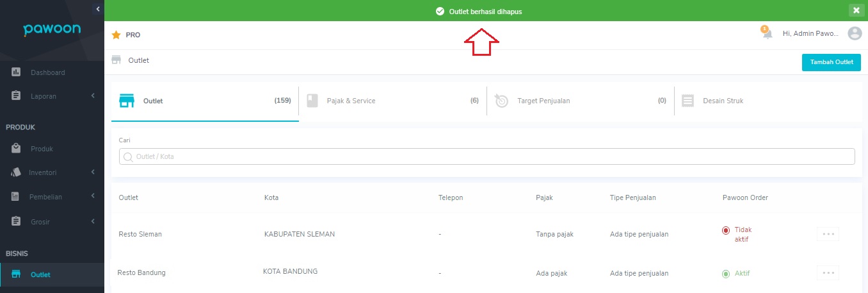Viewport: 868px width, 293px height.
Task: Click the PRO star icon
Action: click(x=116, y=35)
